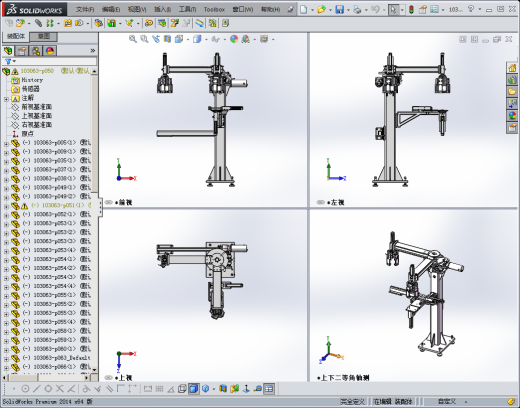Open the DisplayManager color ball tab

[x=50, y=51]
